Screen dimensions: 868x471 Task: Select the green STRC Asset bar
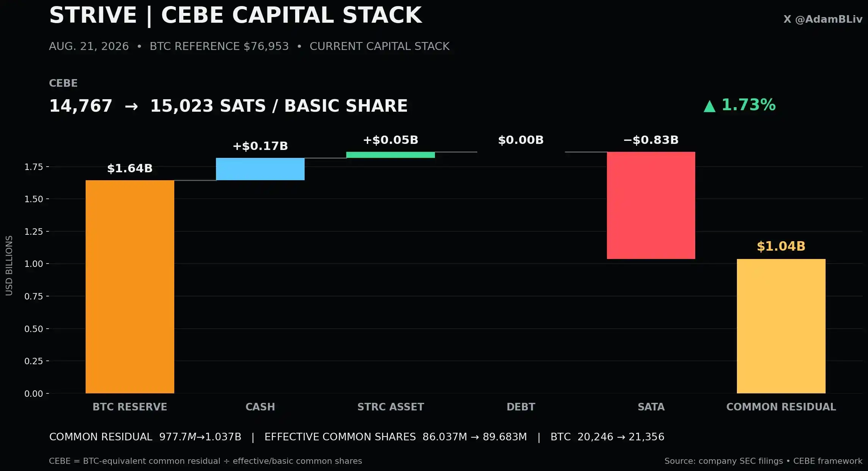(x=391, y=155)
